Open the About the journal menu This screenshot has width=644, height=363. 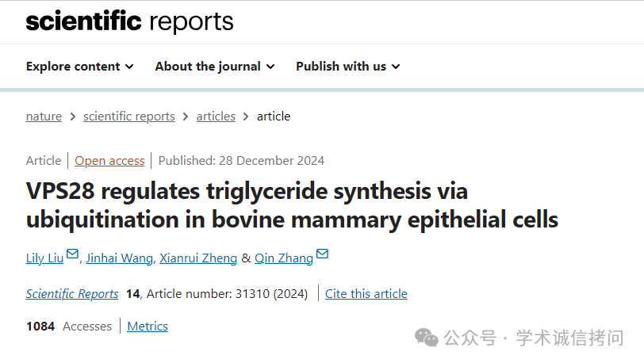[x=215, y=67]
